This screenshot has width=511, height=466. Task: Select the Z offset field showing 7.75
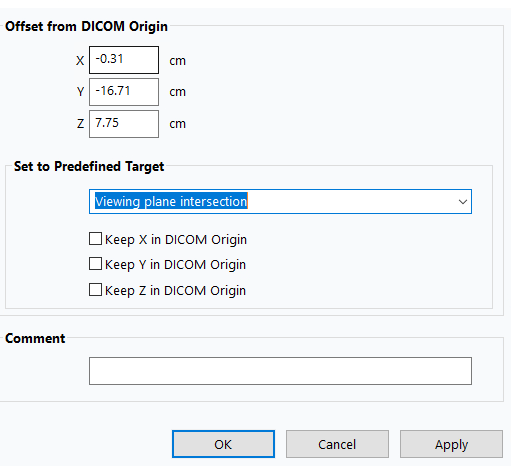point(124,124)
